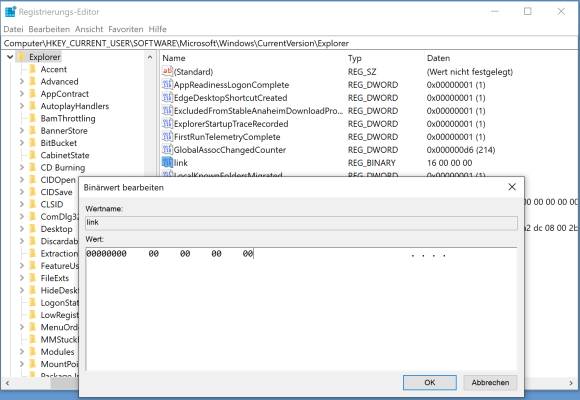This screenshot has width=580, height=400.
Task: Select the BitBucket folder icon
Action: (33, 143)
